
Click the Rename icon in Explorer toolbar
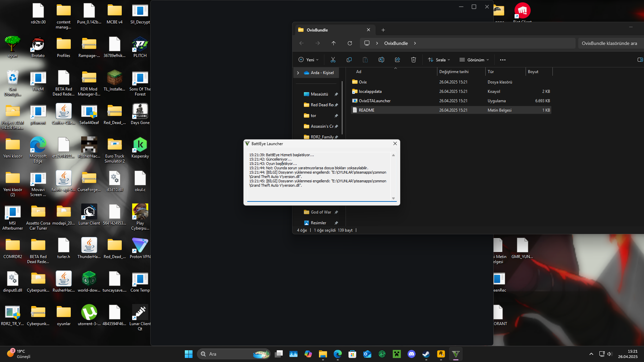click(381, 60)
